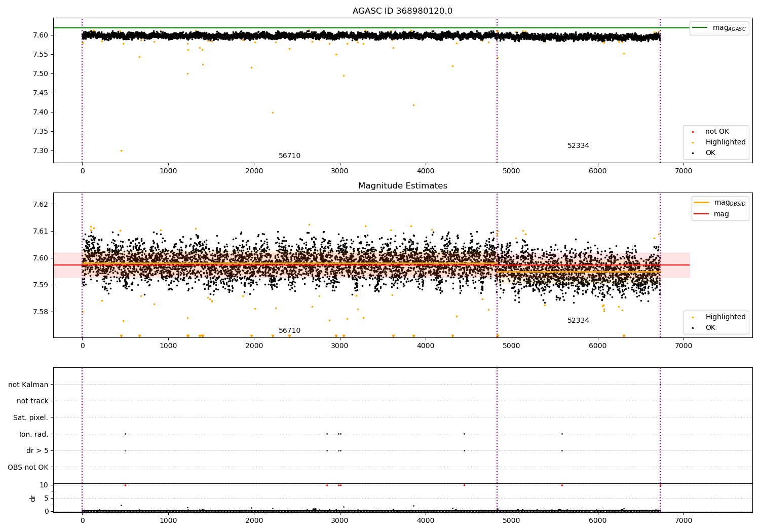Select the 'not OK' legend entry

717,132
